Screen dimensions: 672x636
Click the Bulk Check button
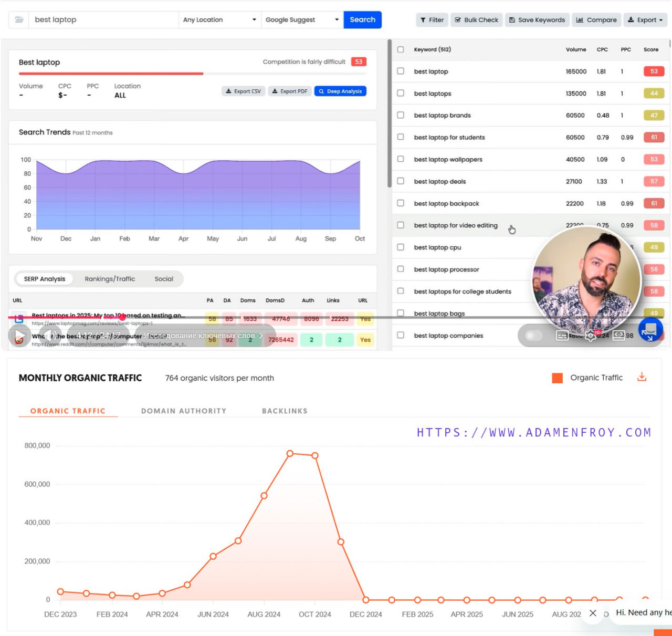pos(477,20)
